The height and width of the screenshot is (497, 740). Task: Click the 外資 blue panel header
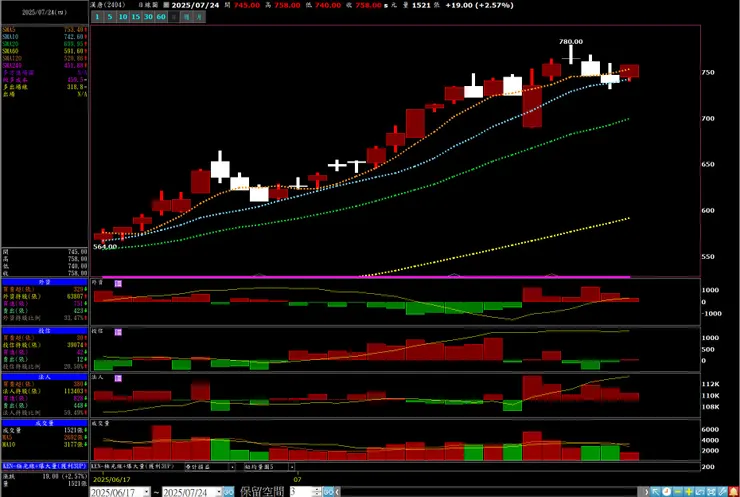tap(44, 282)
